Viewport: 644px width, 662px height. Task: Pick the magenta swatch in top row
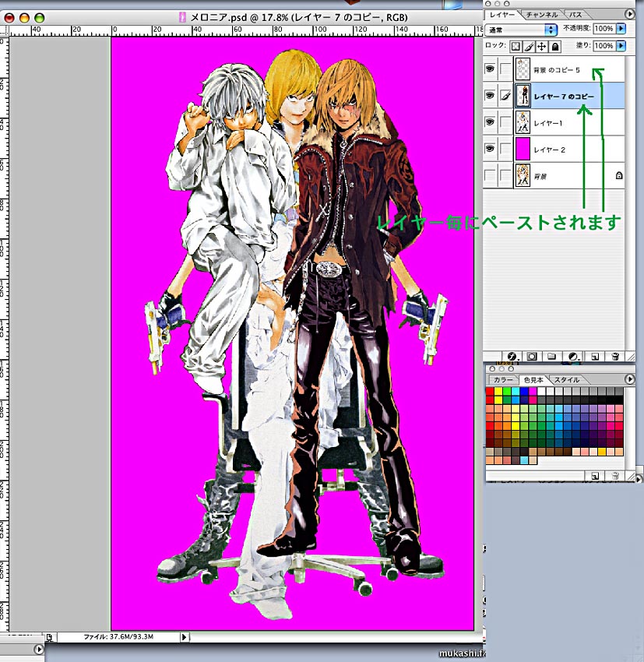[x=533, y=391]
